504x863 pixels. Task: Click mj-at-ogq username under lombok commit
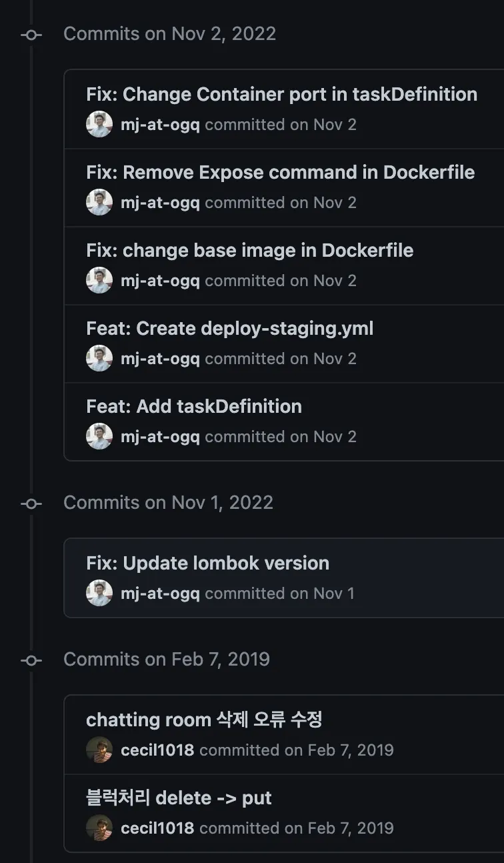[x=160, y=594]
